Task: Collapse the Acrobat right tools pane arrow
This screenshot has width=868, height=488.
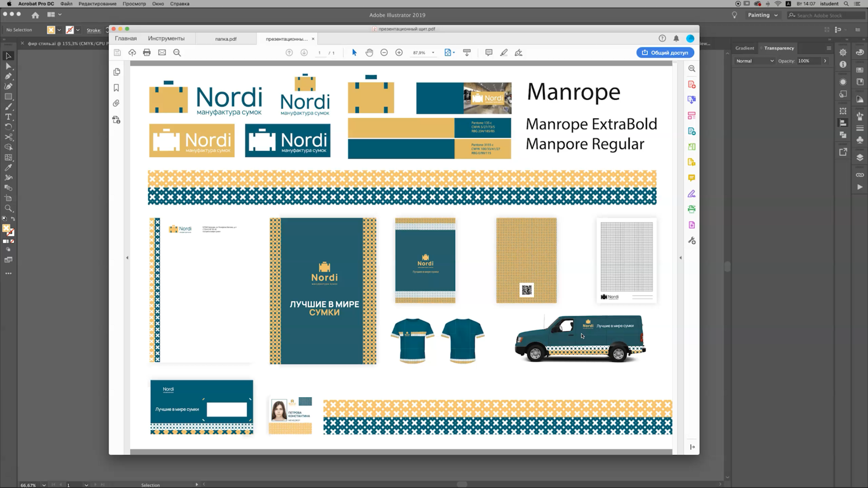Action: point(680,258)
